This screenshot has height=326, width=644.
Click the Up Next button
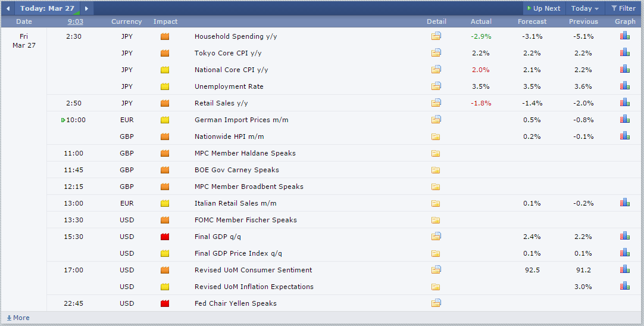coord(544,8)
